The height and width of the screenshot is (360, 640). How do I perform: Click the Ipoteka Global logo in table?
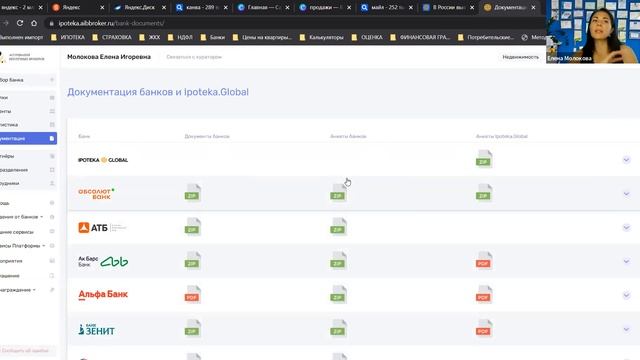(103, 160)
